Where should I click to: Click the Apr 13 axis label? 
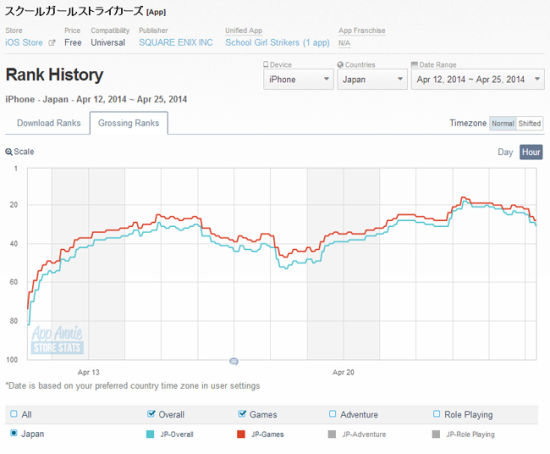(88, 372)
